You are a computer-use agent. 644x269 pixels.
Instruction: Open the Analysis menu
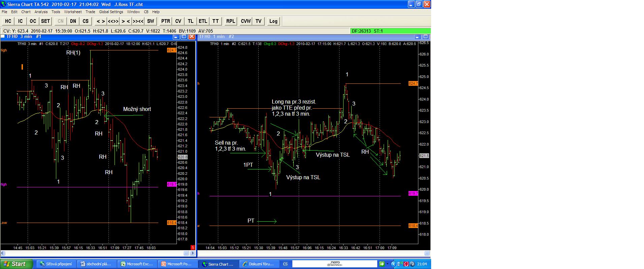coord(41,12)
